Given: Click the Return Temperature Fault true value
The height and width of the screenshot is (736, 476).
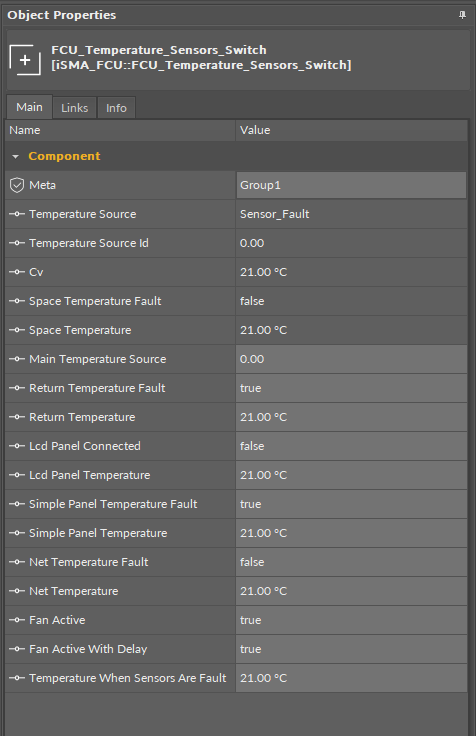Looking at the screenshot, I should [x=351, y=388].
